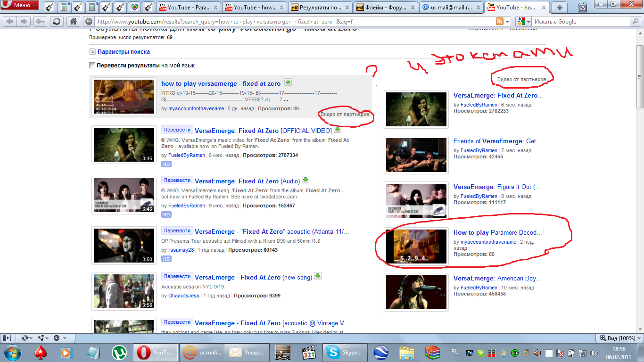Click Перевести button for Fixed At Zero (Audio)
The image size is (644, 362).
(x=177, y=180)
